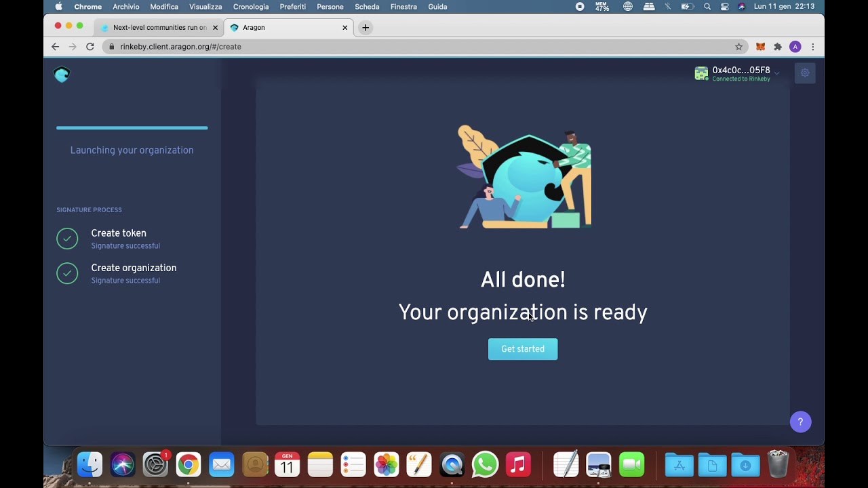Screen dimensions: 868x488
Task: Open WhatsApp from the dock
Action: 485,464
